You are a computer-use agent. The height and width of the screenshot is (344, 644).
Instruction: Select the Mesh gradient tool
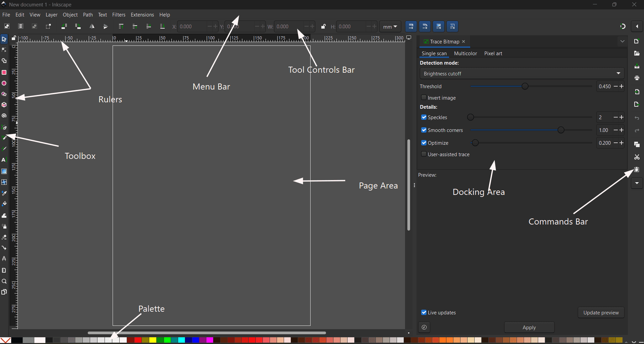pos(4,182)
